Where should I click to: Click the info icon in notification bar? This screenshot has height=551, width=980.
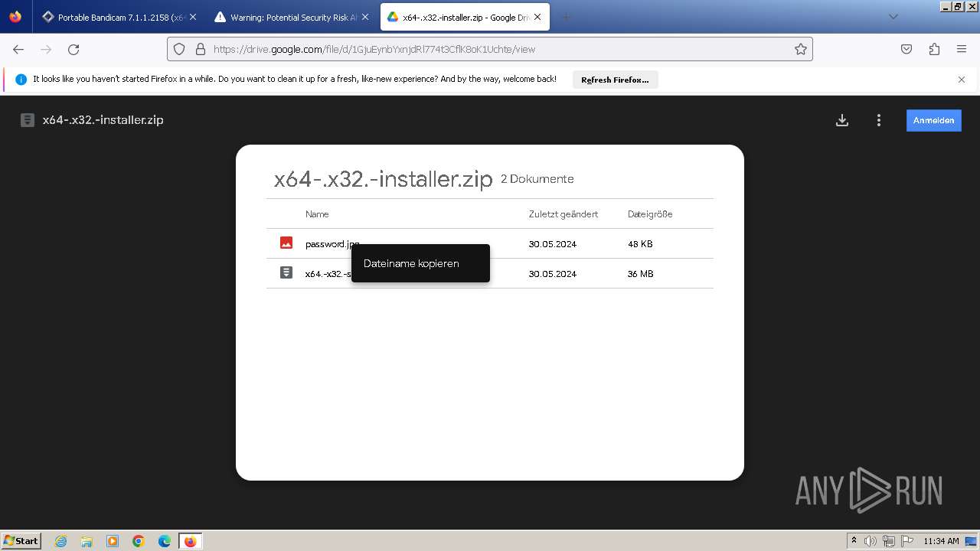click(21, 80)
